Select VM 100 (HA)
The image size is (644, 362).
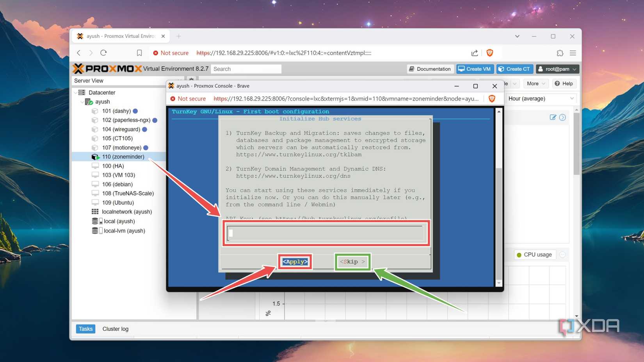click(113, 166)
